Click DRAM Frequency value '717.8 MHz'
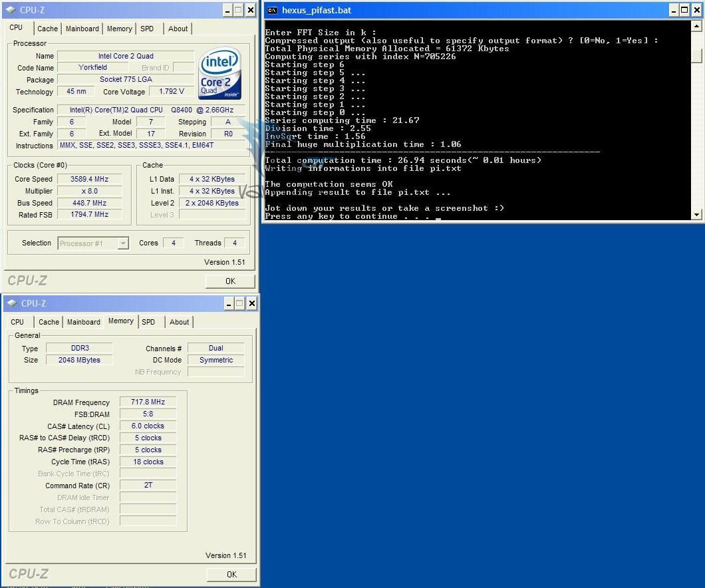This screenshot has height=588, width=705. (x=148, y=402)
